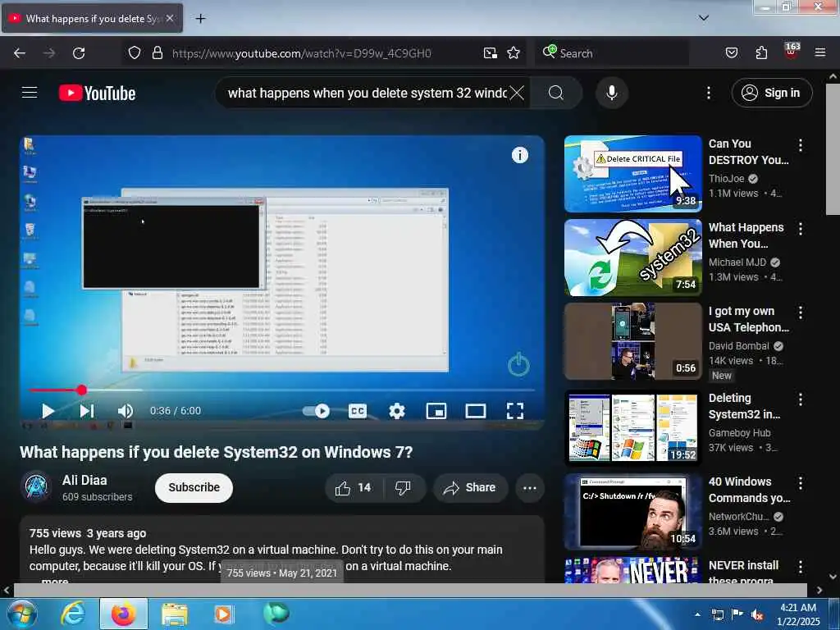The width and height of the screenshot is (840, 630).
Task: Mute the video volume speaker
Action: [x=126, y=411]
